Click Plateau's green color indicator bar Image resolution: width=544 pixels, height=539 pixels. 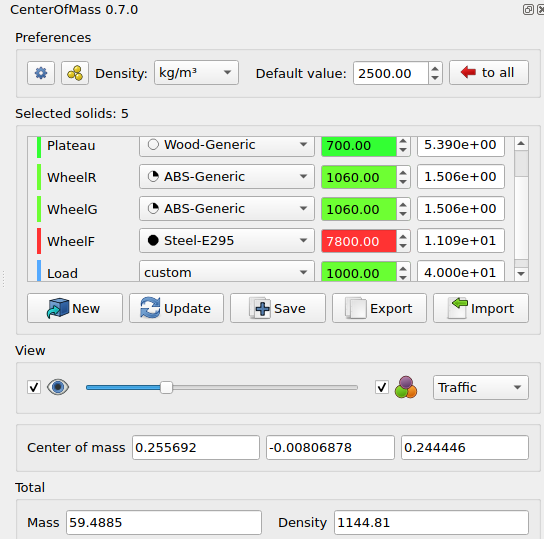coord(39,147)
